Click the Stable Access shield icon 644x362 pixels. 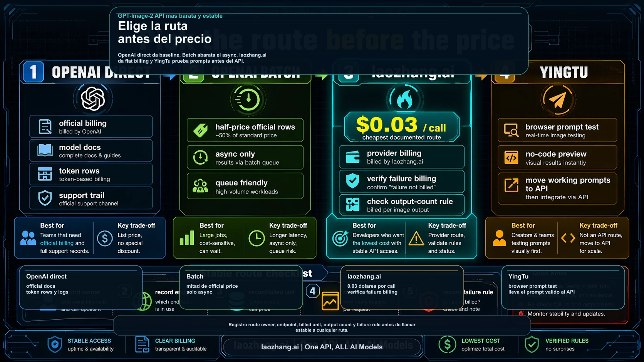55,344
